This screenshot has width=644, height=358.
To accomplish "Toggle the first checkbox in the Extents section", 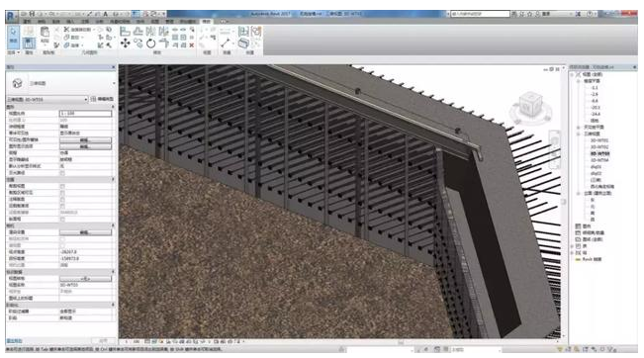I will 62,186.
